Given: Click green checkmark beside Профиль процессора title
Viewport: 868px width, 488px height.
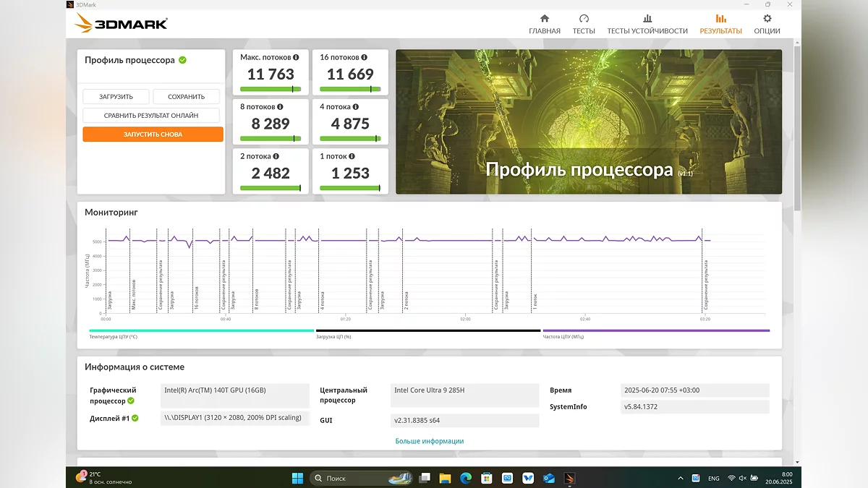Looking at the screenshot, I should (x=182, y=60).
